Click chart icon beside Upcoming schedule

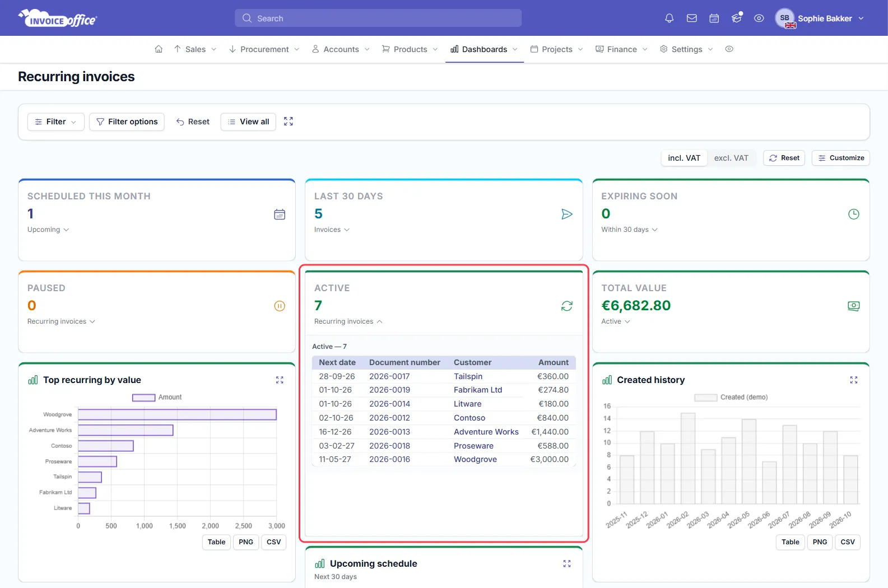[320, 564]
